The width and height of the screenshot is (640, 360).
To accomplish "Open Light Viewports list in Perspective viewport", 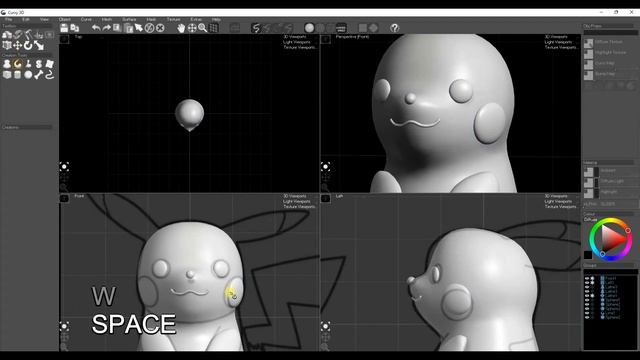I will pos(558,42).
